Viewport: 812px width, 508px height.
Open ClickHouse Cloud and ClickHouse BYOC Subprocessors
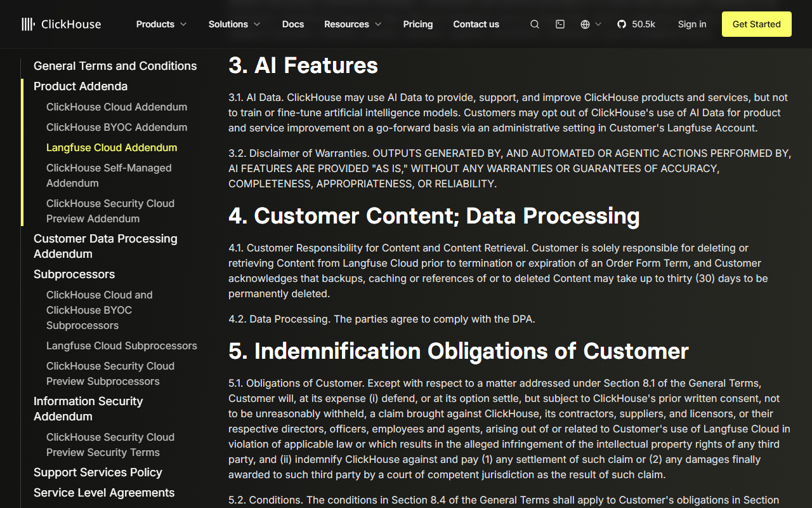(100, 310)
